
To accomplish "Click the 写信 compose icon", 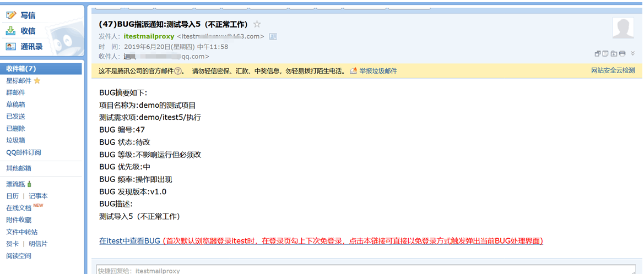I will 11,15.
